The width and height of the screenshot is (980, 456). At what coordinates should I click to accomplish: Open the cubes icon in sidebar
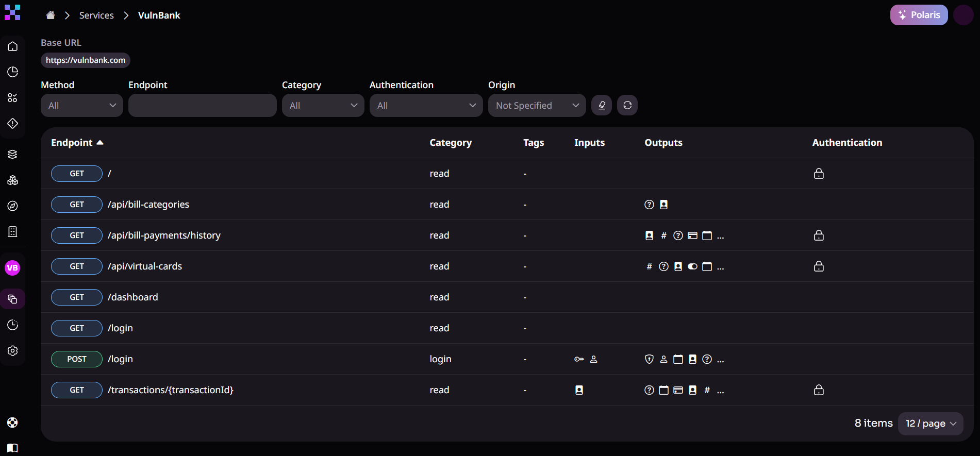[13, 180]
